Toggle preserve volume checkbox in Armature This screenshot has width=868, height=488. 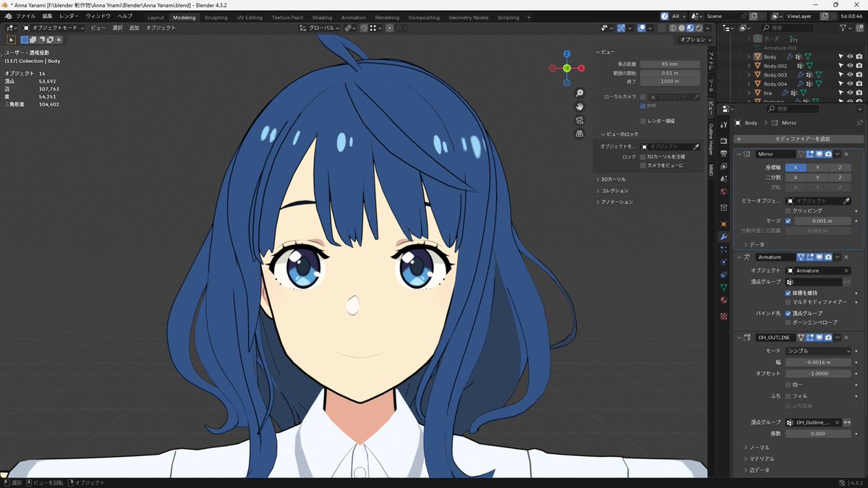click(x=788, y=293)
